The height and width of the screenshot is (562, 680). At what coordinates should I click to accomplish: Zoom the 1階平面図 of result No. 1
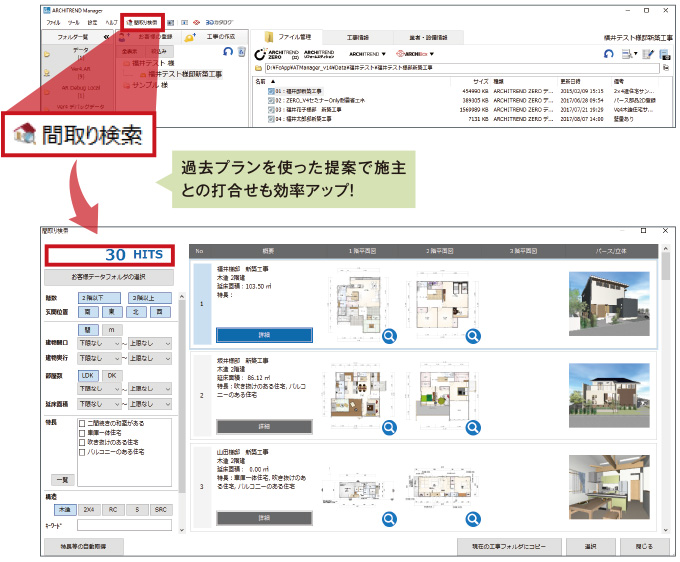tap(389, 336)
